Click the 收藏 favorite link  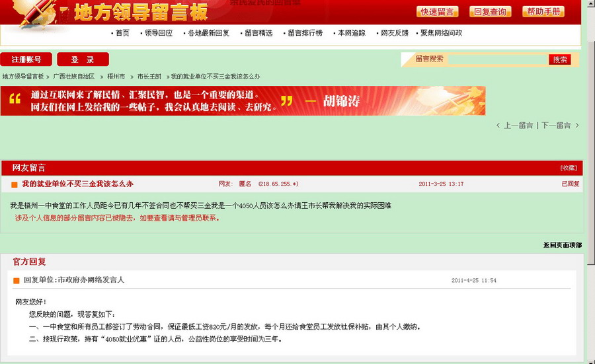[568, 168]
